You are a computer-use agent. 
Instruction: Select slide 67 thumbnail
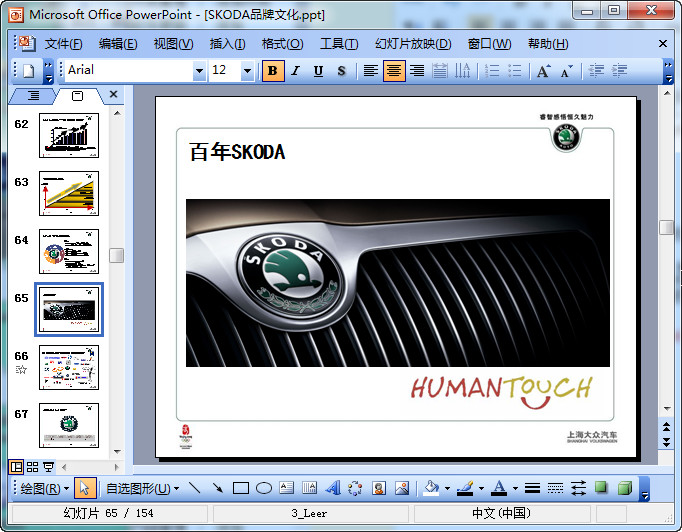[x=69, y=425]
